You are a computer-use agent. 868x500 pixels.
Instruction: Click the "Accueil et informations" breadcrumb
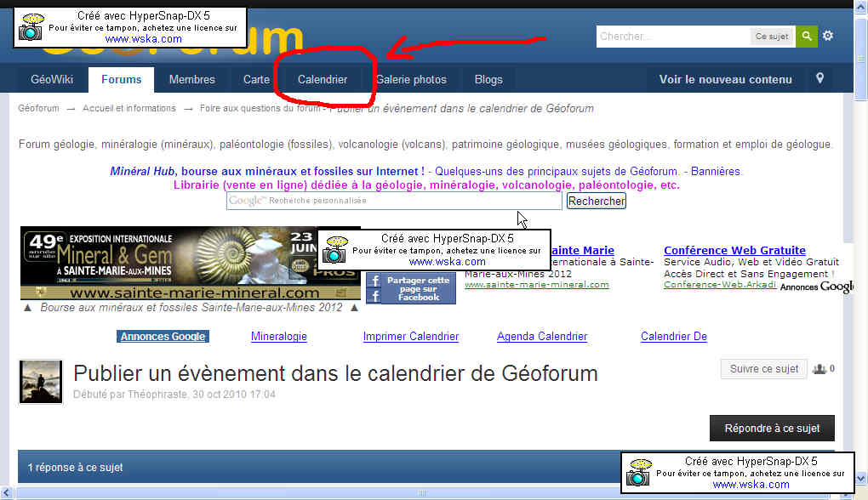point(129,109)
